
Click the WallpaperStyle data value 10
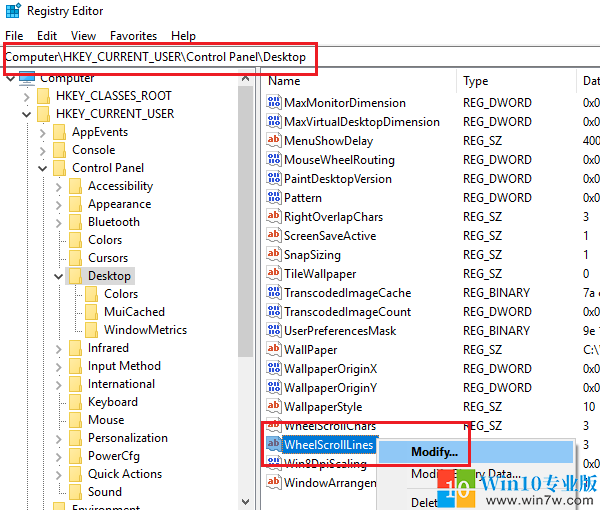589,406
